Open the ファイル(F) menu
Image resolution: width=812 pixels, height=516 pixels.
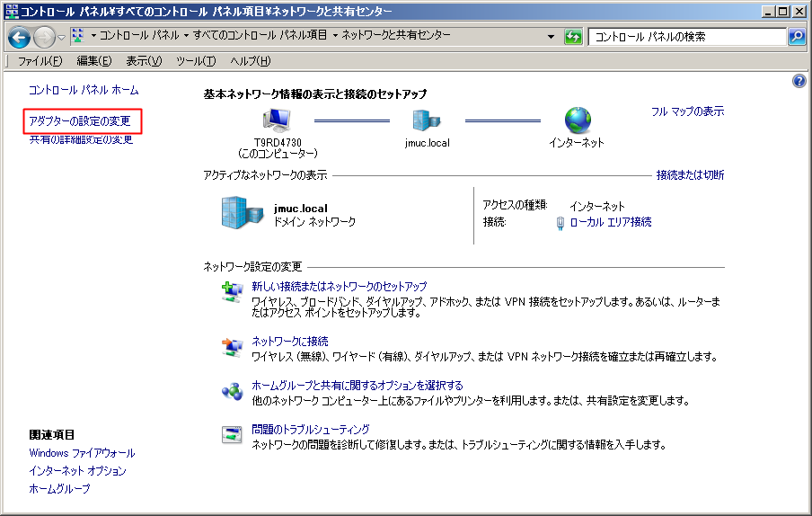point(40,61)
